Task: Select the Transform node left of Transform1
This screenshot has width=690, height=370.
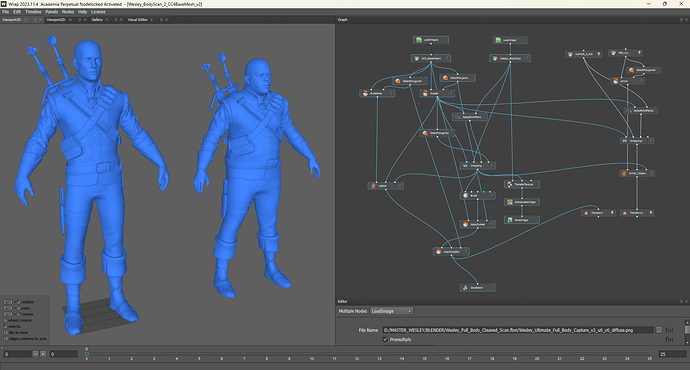Action: 598,213
